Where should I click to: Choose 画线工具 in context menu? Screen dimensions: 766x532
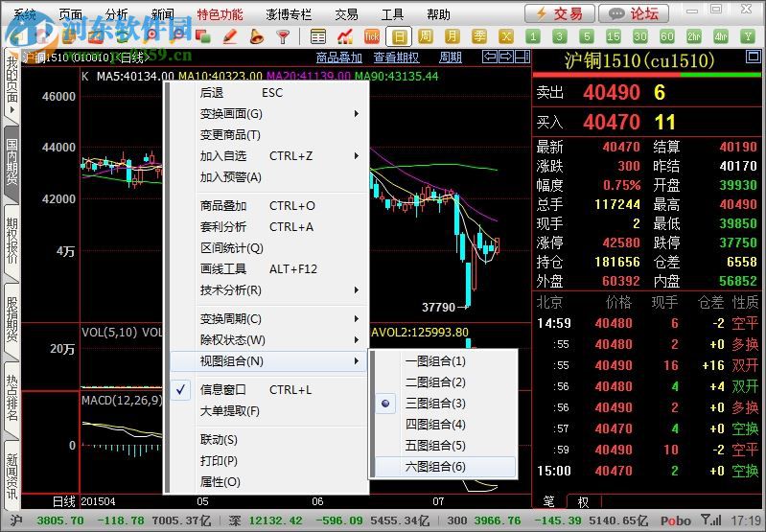tap(268, 269)
